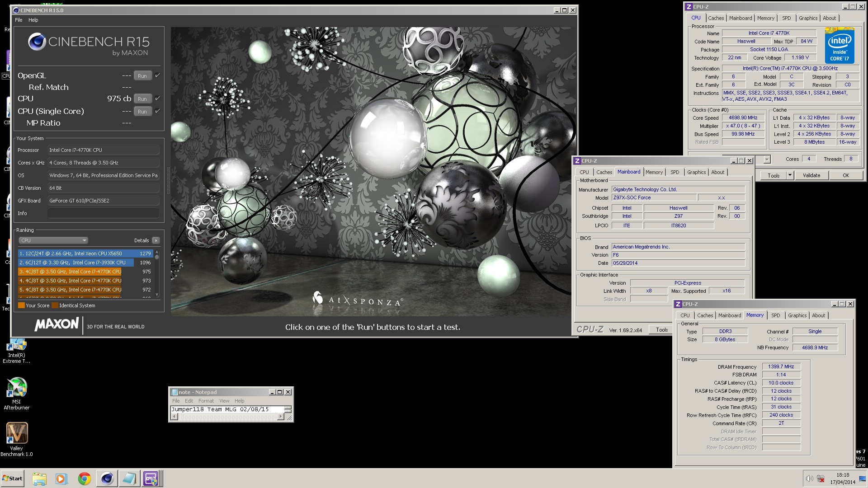Select Memory tab in Mainboard CPU-Z window
868x488 pixels.
point(654,172)
